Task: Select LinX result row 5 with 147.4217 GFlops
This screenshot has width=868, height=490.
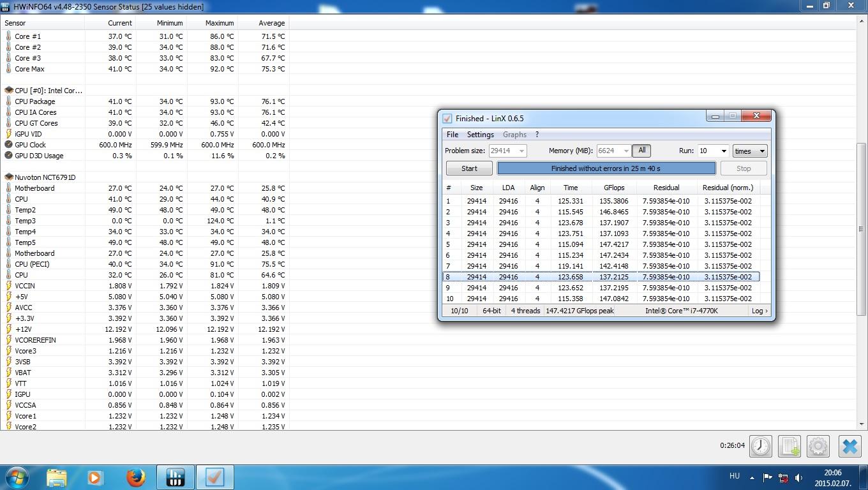Action: tap(601, 244)
